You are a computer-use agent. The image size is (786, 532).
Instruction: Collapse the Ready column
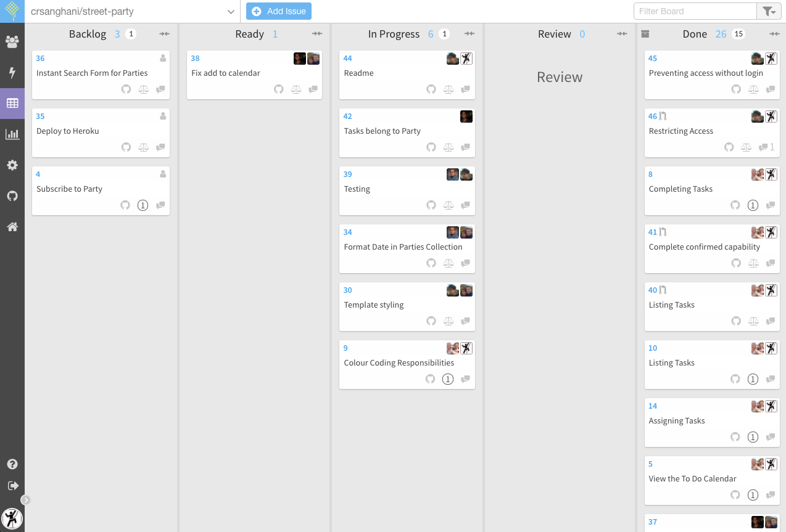pyautogui.click(x=317, y=34)
